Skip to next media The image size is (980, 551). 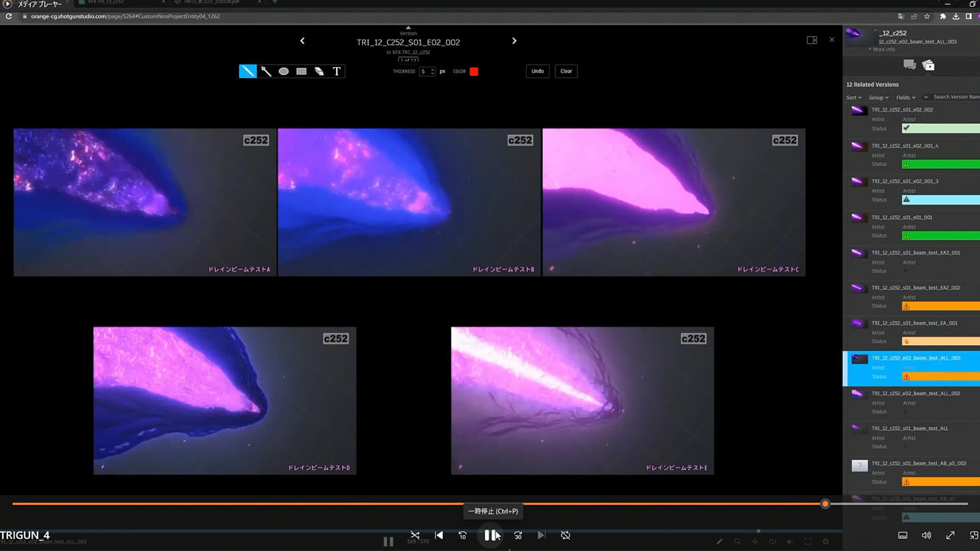click(541, 535)
